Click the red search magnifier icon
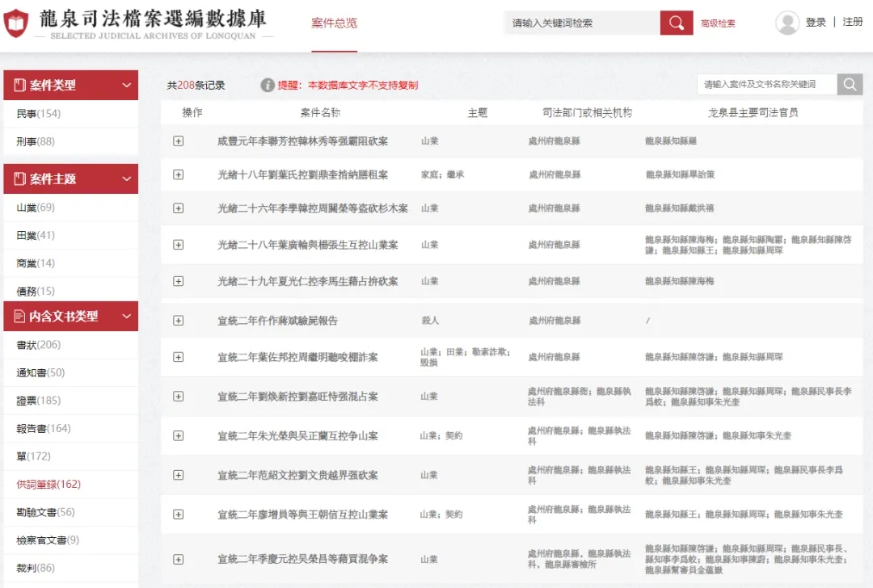This screenshot has height=588, width=873. 677,23
